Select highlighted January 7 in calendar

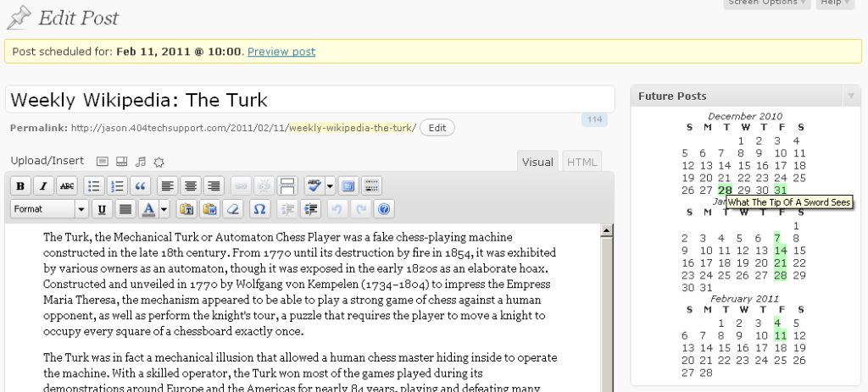[778, 238]
